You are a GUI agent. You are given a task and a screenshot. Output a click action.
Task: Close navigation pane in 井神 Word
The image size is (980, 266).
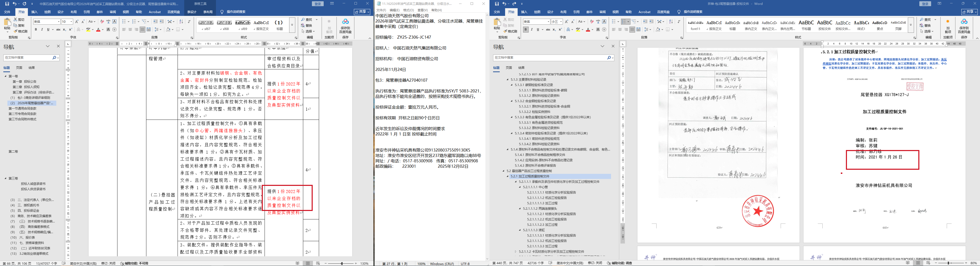[613, 46]
